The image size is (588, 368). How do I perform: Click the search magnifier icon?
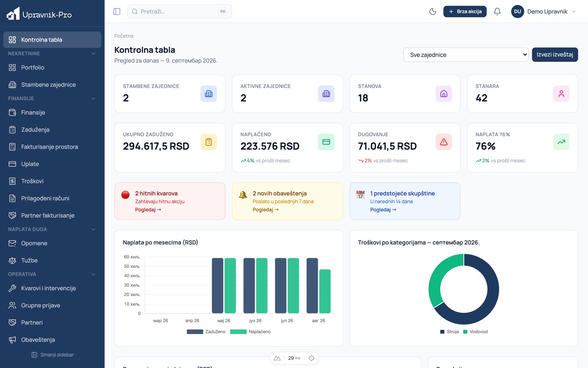135,11
